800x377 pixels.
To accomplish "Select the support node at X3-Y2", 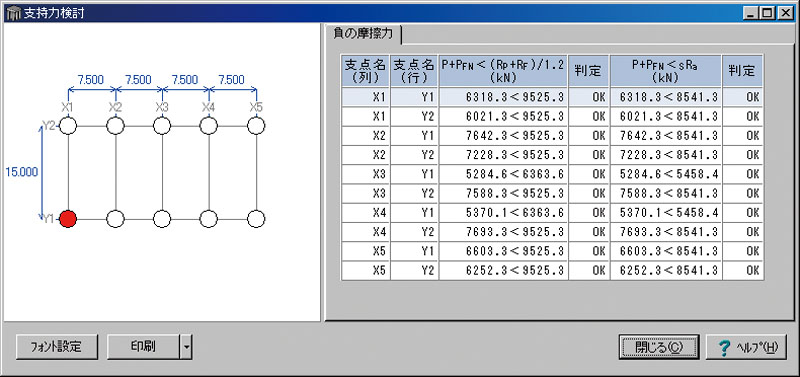I will [x=162, y=125].
